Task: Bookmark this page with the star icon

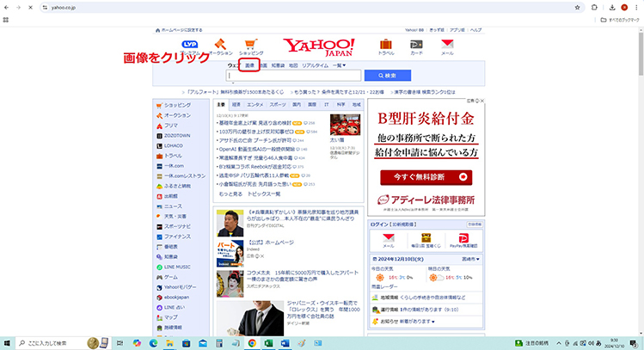Action: 577,8
